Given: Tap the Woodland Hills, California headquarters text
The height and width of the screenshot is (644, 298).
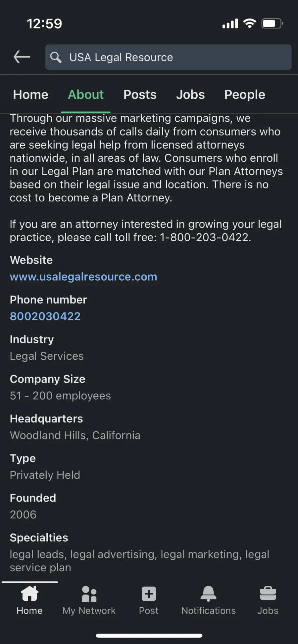Looking at the screenshot, I should point(75,435).
